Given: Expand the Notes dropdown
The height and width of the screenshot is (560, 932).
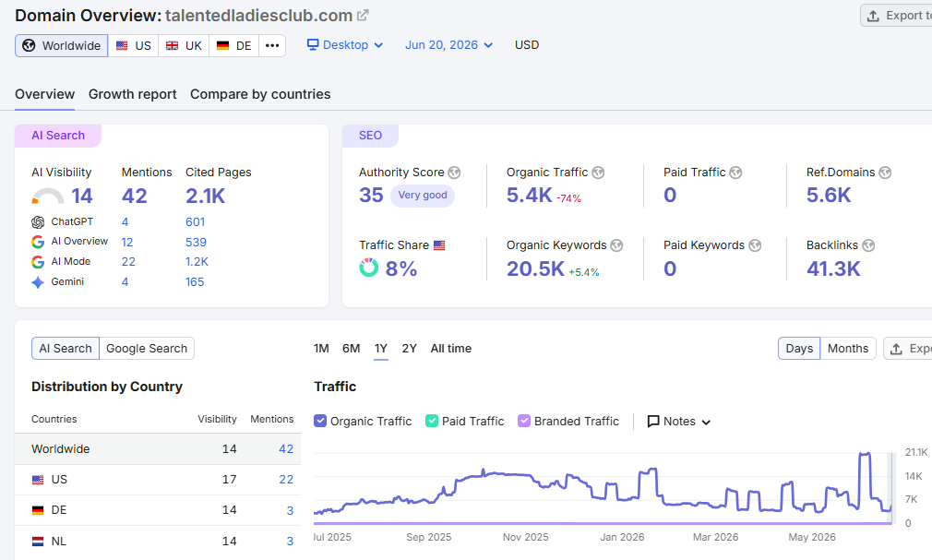Looking at the screenshot, I should (679, 422).
